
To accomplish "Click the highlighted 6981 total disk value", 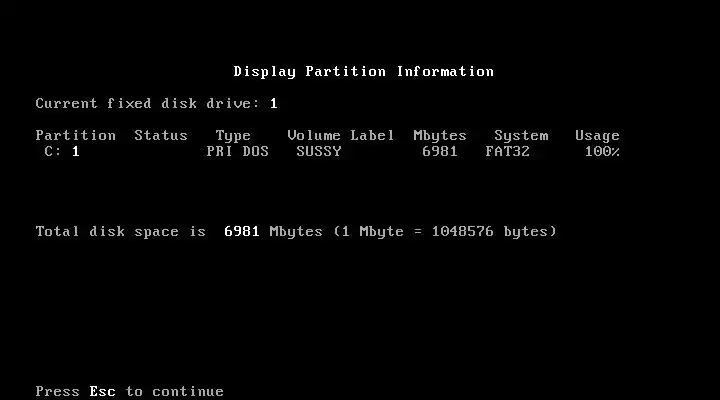I will (x=242, y=231).
